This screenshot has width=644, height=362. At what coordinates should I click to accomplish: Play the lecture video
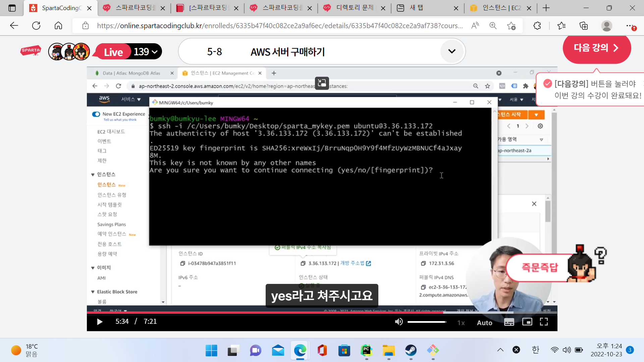pyautogui.click(x=100, y=322)
